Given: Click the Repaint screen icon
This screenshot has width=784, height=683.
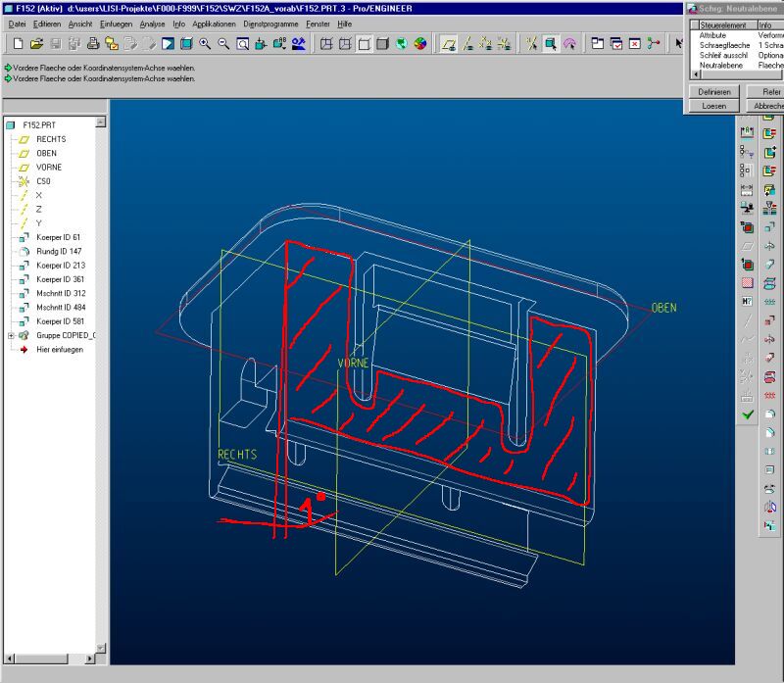Looking at the screenshot, I should 168,44.
